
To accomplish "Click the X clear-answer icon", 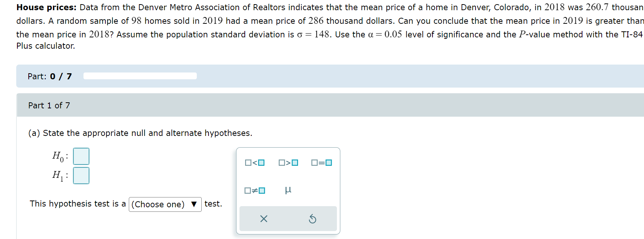I will coord(264,219).
